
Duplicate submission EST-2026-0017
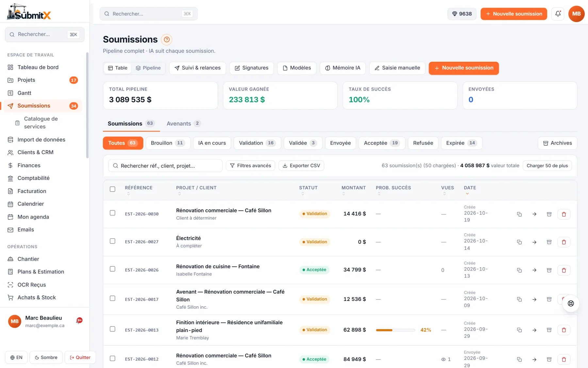tap(519, 299)
